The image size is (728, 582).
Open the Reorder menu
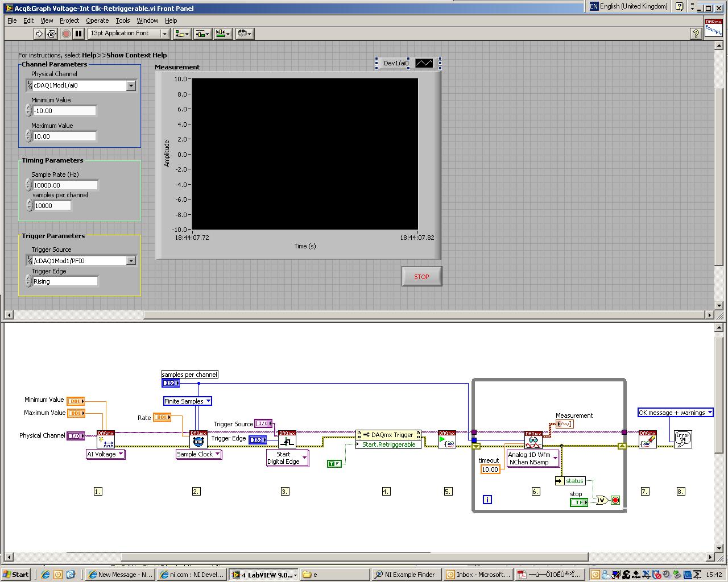[x=245, y=34]
